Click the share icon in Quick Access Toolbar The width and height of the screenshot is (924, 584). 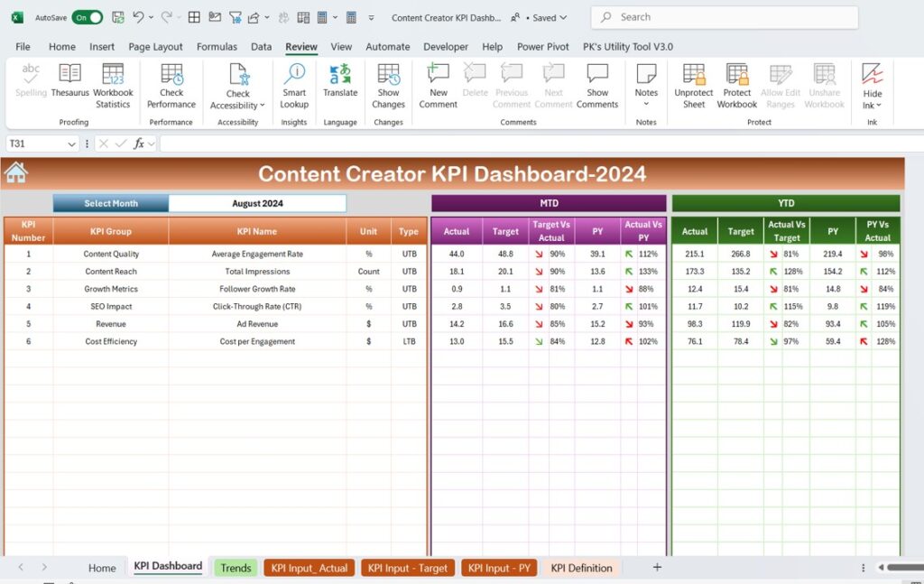254,17
